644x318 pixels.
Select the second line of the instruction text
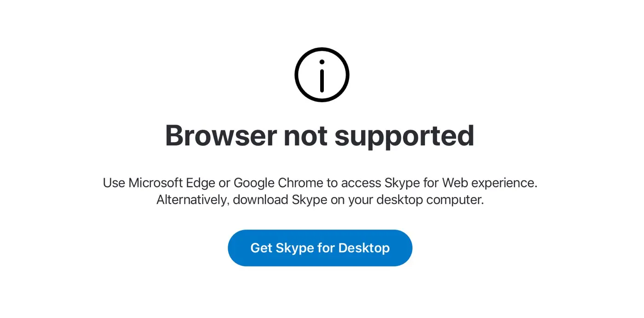pos(321,200)
